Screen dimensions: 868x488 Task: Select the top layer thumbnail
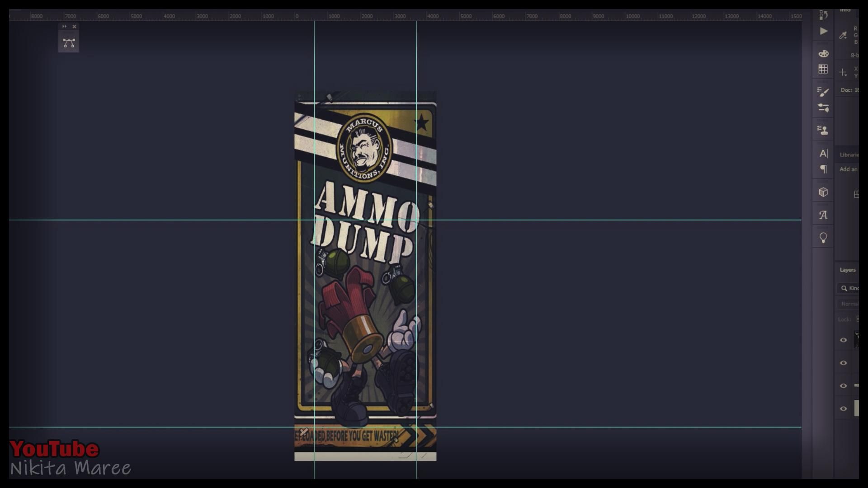tap(856, 340)
